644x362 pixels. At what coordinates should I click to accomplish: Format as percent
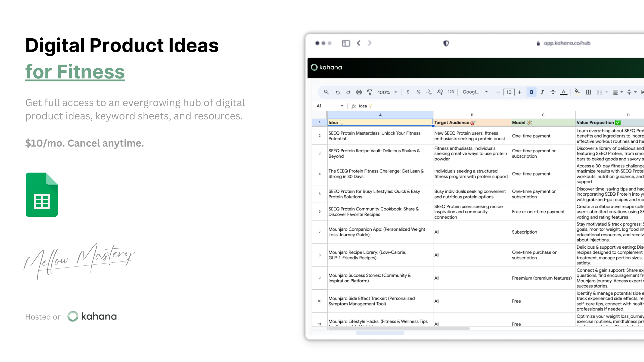pyautogui.click(x=419, y=92)
